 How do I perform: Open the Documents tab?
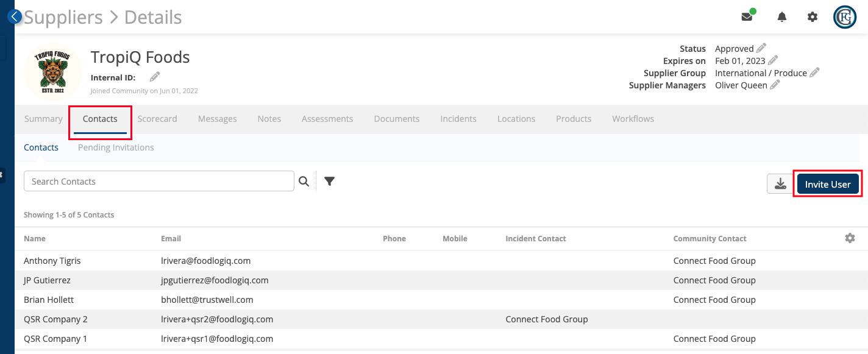click(397, 119)
